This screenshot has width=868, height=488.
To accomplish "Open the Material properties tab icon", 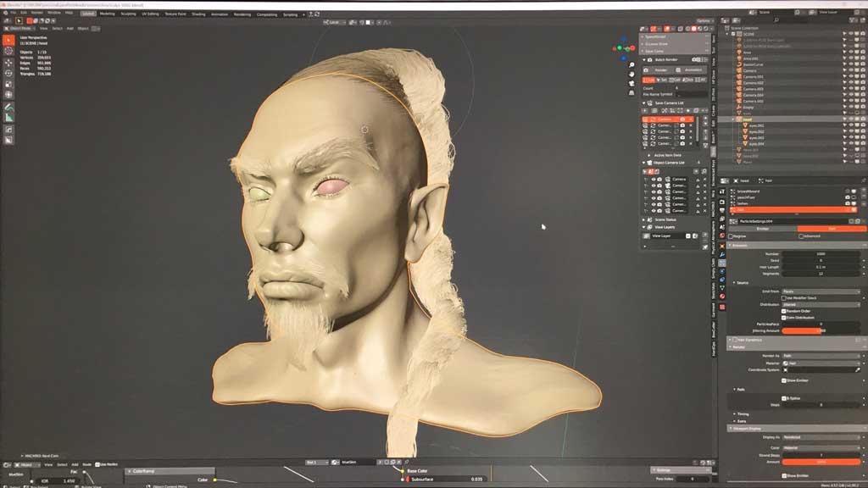I will 722,296.
